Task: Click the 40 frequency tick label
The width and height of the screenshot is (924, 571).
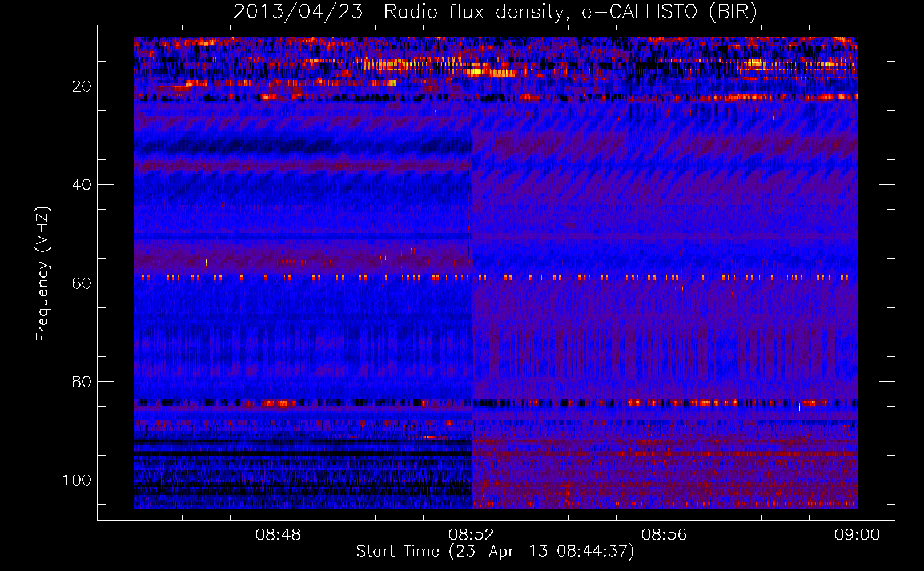Action: click(82, 185)
